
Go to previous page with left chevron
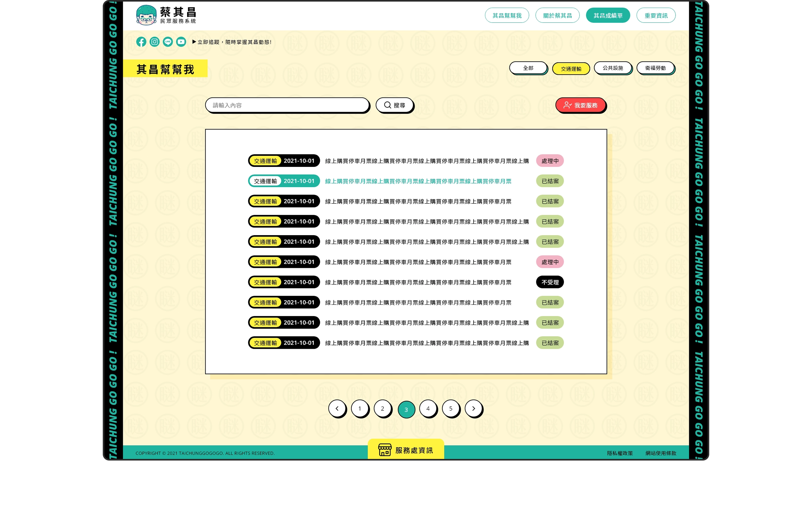(x=337, y=408)
